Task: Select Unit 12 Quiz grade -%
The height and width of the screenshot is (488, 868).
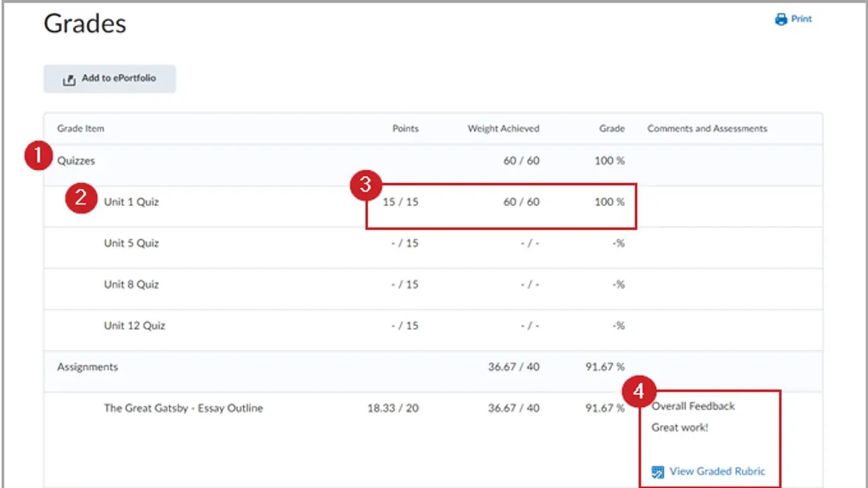Action: click(618, 326)
